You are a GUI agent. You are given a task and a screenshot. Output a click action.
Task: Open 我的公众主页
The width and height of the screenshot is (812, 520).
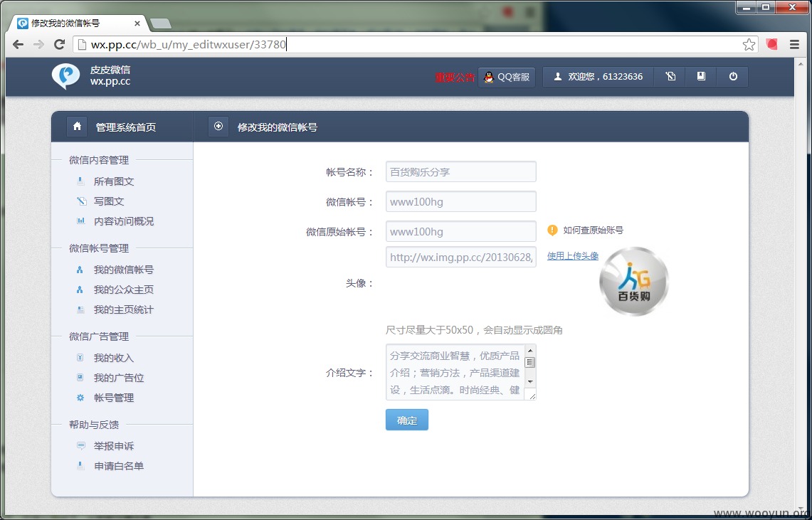124,290
